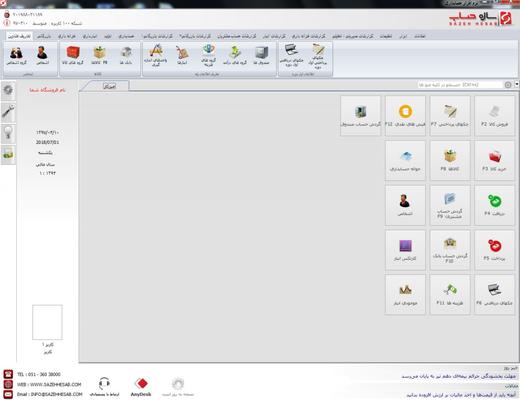
Task: Click the red Goods Groups icon in the ribbon
Action: pyautogui.click(x=73, y=55)
